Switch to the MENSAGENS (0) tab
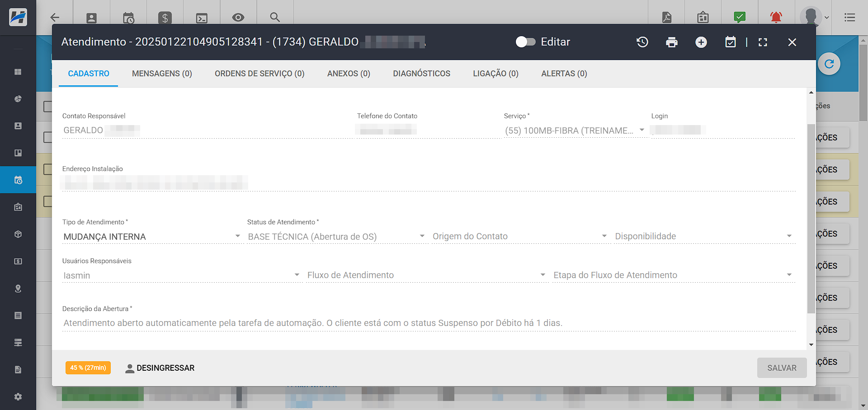This screenshot has height=410, width=868. (x=162, y=74)
